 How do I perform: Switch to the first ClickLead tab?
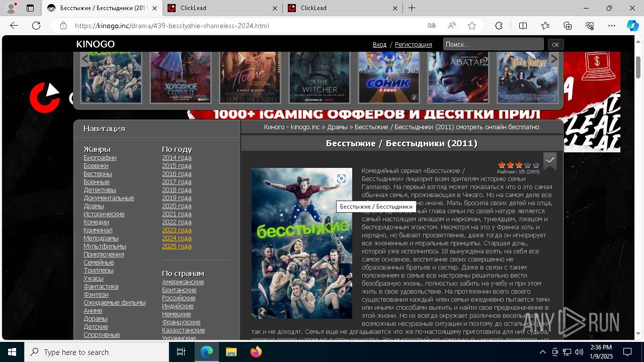tap(222, 8)
